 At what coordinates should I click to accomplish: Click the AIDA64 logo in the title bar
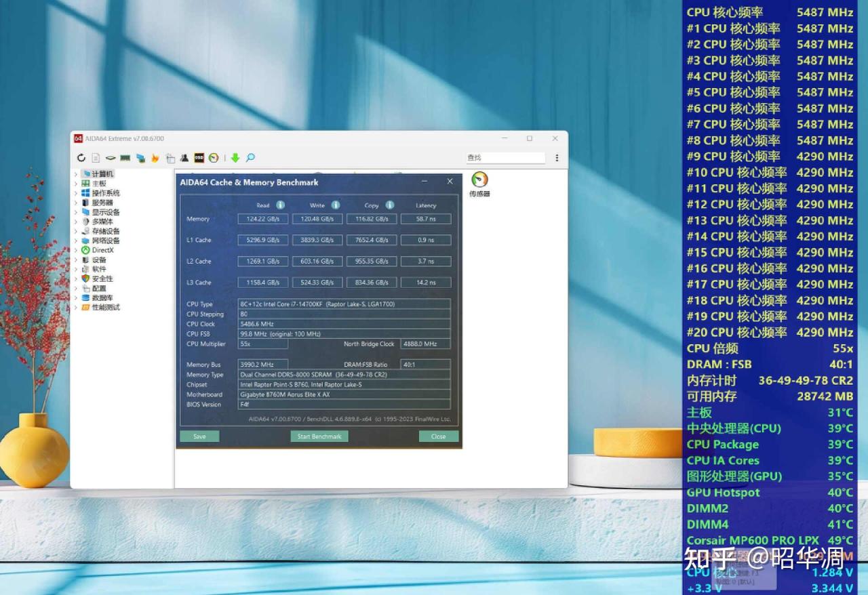(78, 138)
